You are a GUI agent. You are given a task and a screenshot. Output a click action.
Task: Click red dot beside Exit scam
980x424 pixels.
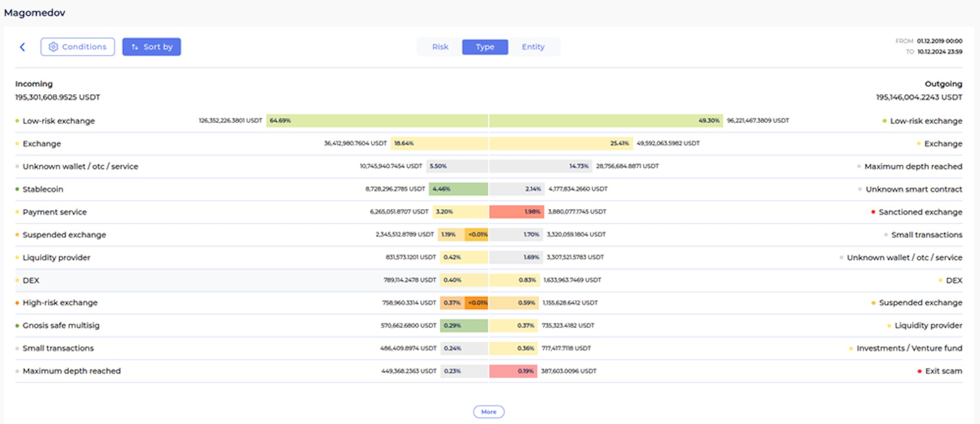point(919,371)
